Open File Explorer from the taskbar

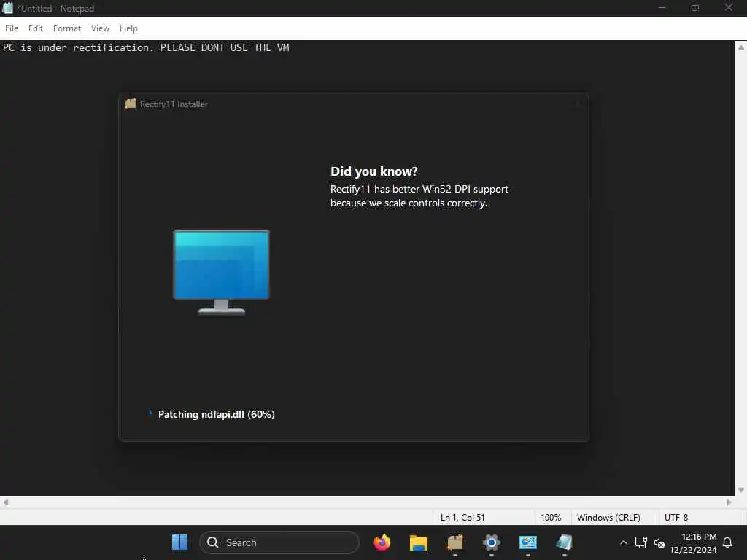(418, 542)
